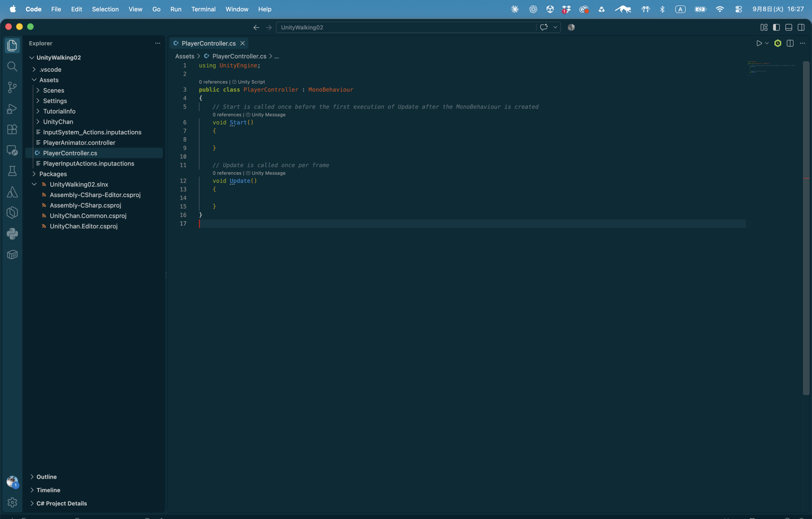Open Control Center in menu bar

click(738, 9)
